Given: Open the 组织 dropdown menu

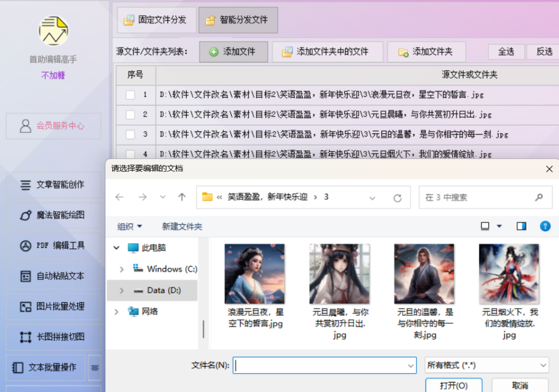Looking at the screenshot, I should (x=130, y=226).
